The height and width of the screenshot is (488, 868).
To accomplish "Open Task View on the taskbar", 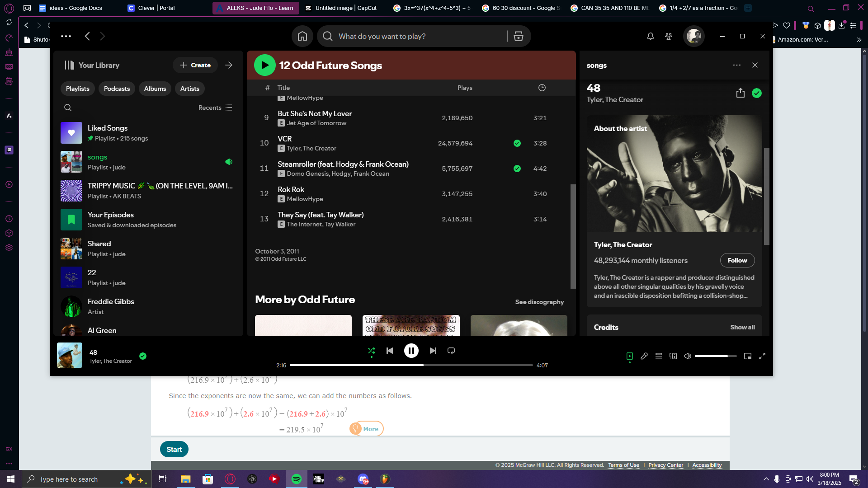I will 163,479.
